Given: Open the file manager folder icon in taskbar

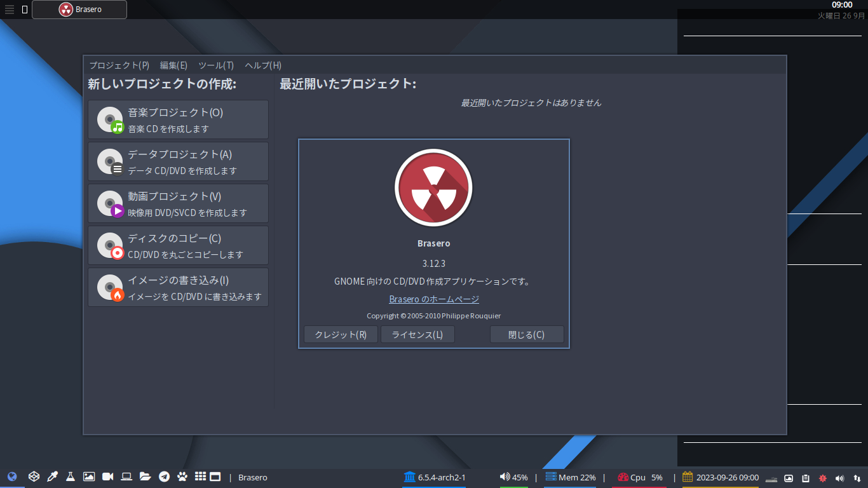Looking at the screenshot, I should point(146,477).
